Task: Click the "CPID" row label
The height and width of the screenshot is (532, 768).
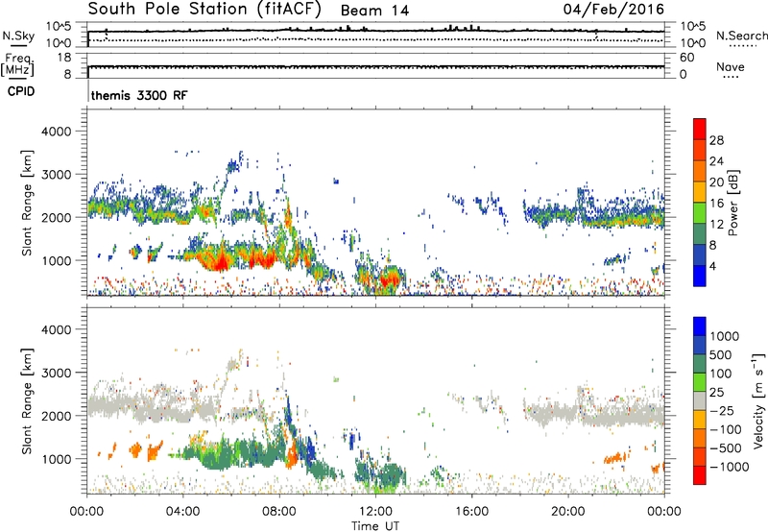Action: click(x=21, y=91)
